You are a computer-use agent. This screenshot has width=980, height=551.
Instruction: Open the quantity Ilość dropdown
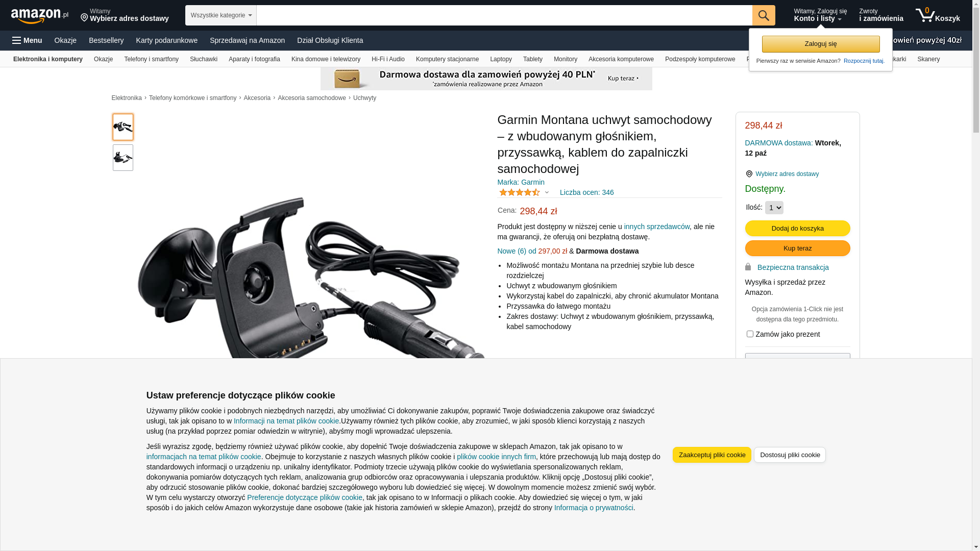point(774,208)
